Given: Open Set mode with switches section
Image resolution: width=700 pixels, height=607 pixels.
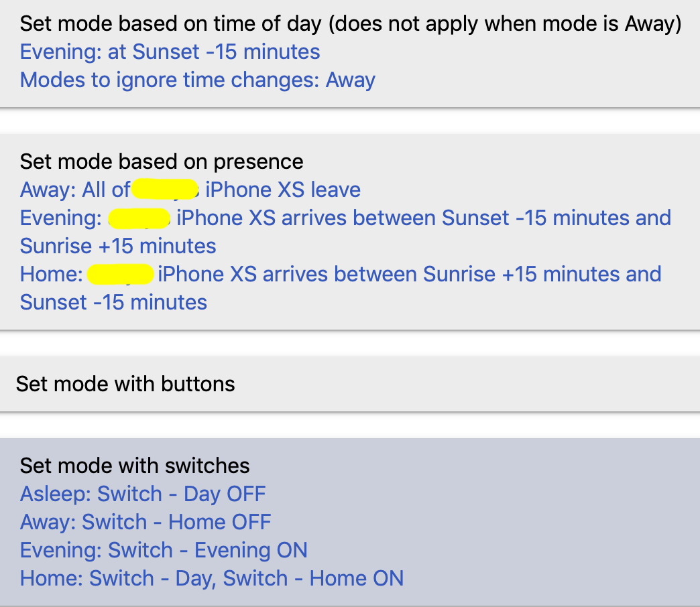Looking at the screenshot, I should pyautogui.click(x=350, y=523).
